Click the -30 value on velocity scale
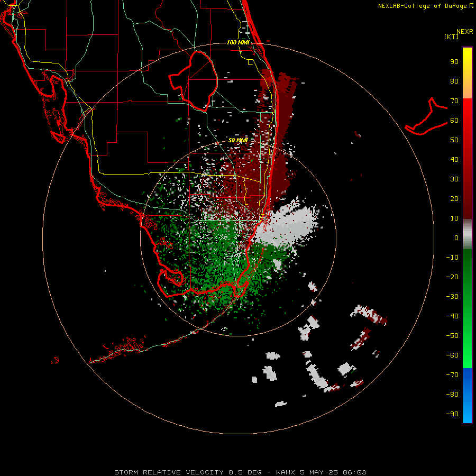Viewport: 476px width, 476px height. (452, 297)
